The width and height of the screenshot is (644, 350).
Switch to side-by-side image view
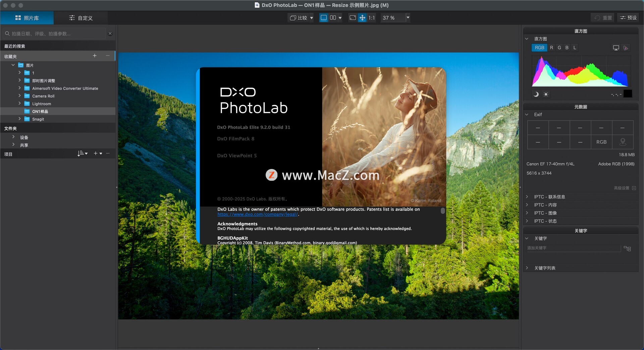point(333,18)
